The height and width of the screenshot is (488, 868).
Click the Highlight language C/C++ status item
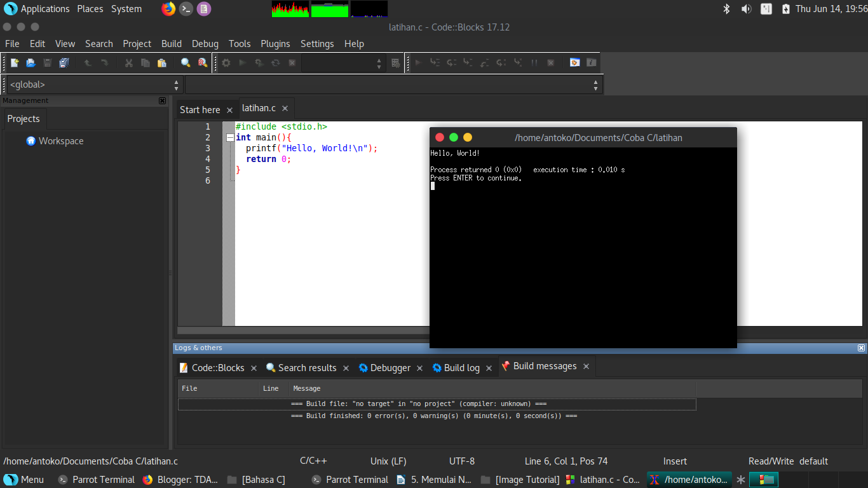tap(313, 461)
